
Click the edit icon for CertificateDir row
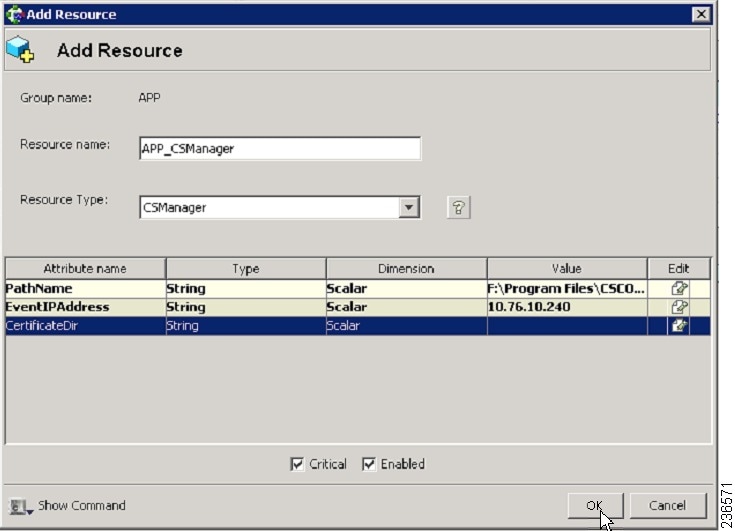679,326
